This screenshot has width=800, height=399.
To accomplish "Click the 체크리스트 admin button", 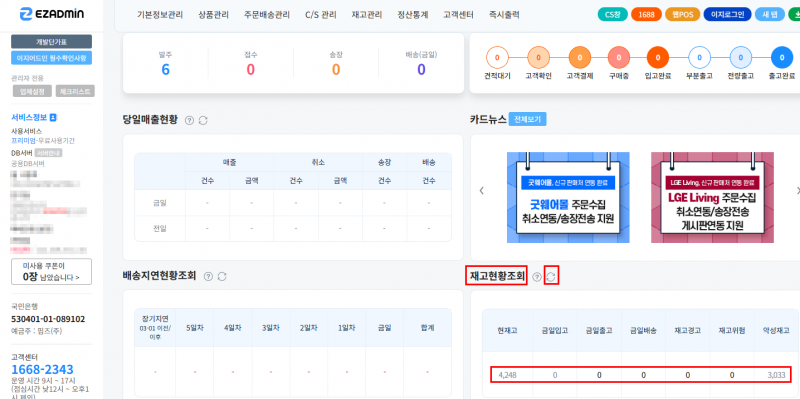I will pyautogui.click(x=75, y=91).
